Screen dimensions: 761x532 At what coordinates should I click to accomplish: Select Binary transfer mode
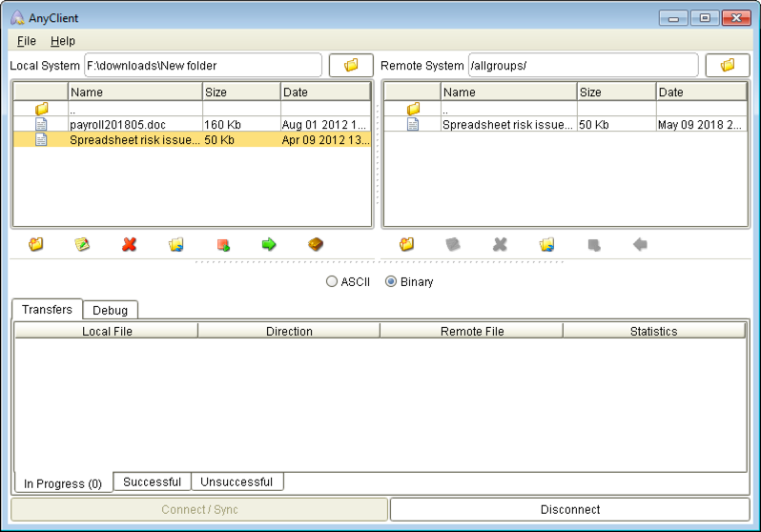click(409, 281)
